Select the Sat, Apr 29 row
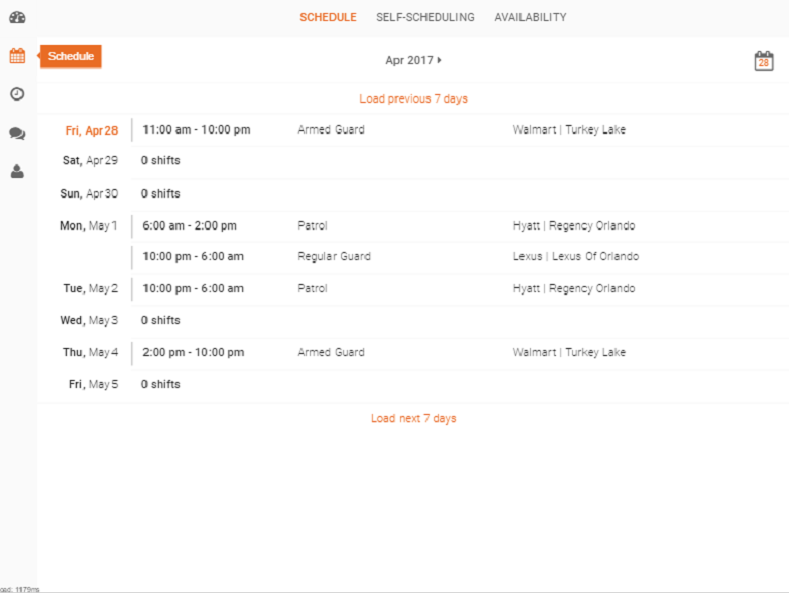This screenshot has width=789, height=593. click(x=413, y=161)
